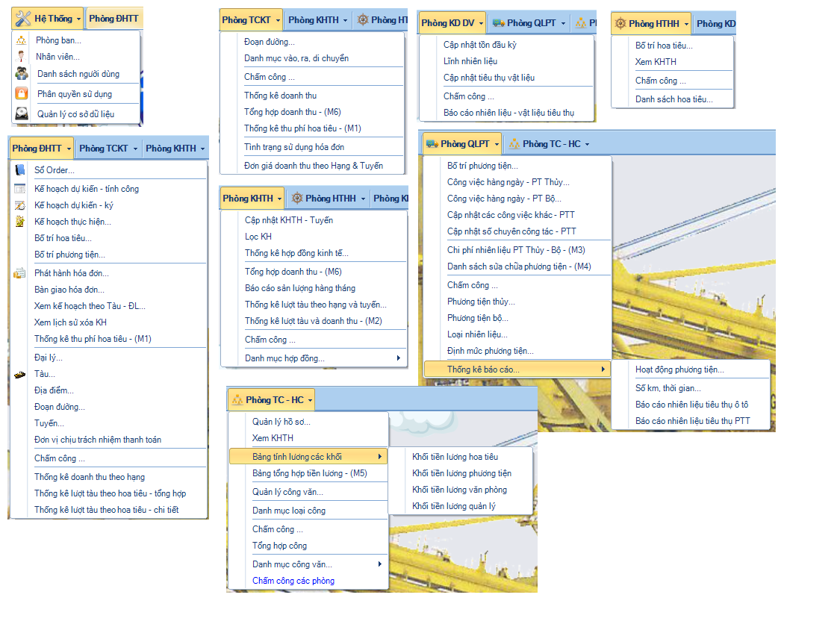Click the lock icon for Phân quyền sử dụng
Screen dimensions: 840x630
pos(22,94)
